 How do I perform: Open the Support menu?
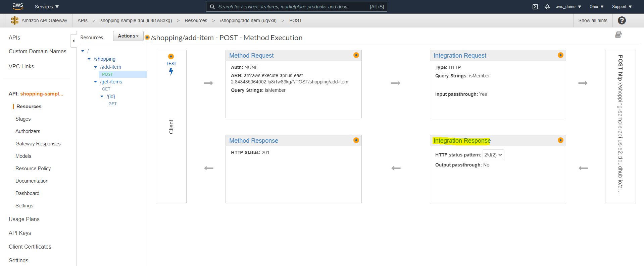(622, 7)
